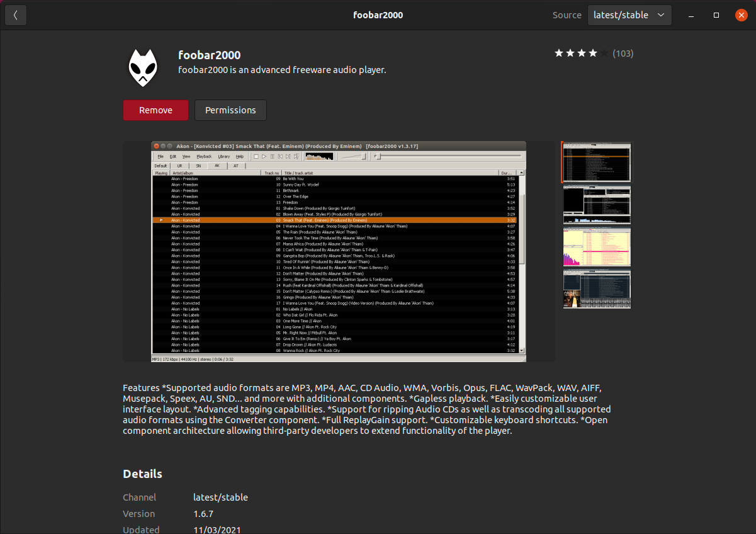Viewport: 756px width, 534px height.
Task: Click the large foobar2000 playlist screenshot
Action: tap(339, 251)
